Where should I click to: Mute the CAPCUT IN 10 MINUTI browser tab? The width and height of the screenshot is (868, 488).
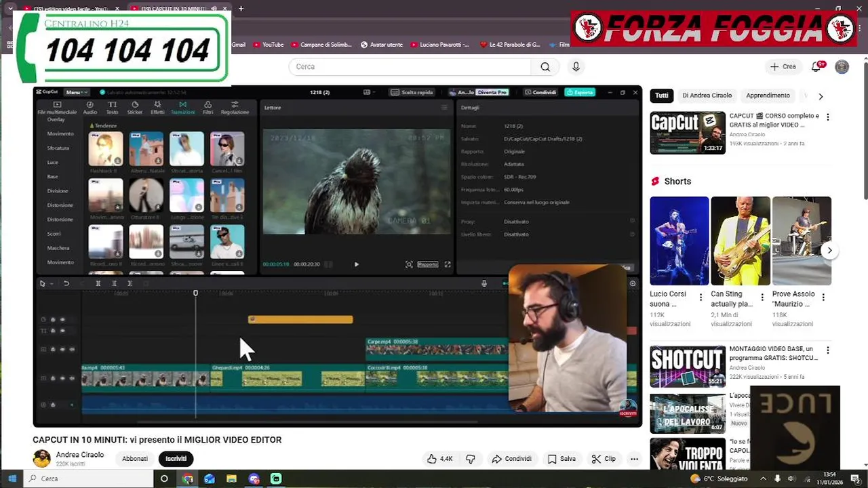(215, 9)
